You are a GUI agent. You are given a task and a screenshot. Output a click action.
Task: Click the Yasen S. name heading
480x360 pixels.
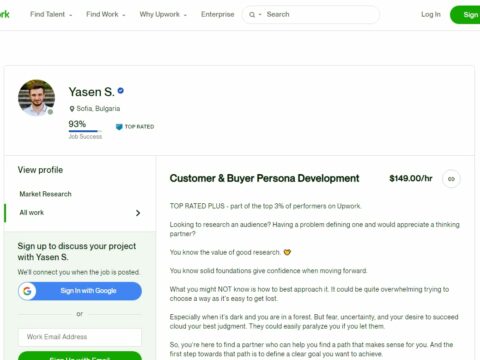point(91,92)
